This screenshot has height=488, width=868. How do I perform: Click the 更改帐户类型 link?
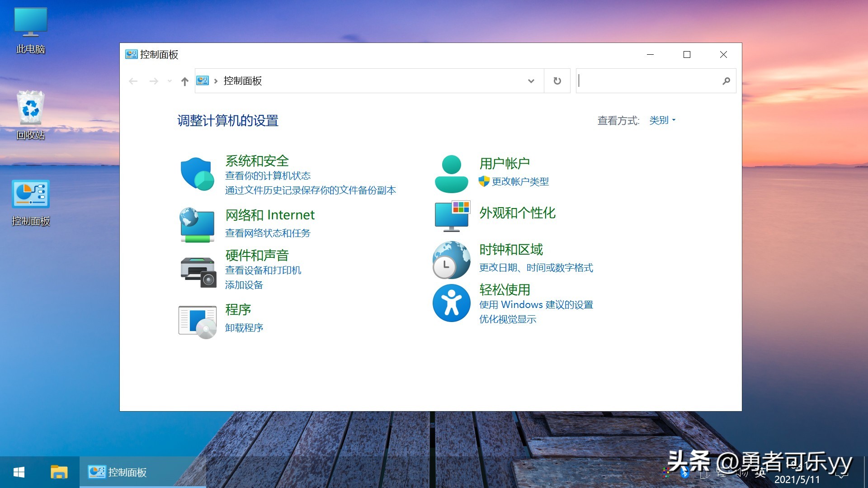[x=520, y=181]
